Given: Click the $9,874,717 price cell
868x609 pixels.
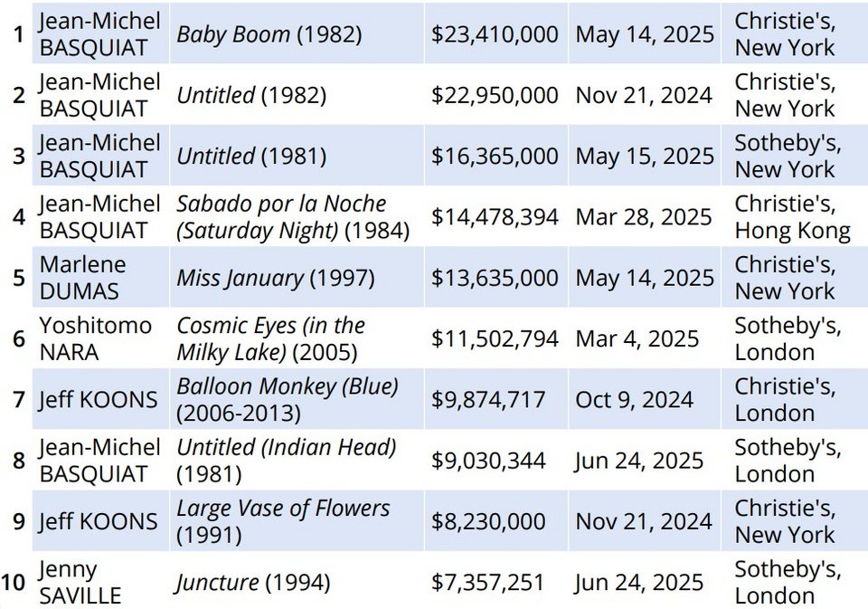Looking at the screenshot, I should point(488,399).
